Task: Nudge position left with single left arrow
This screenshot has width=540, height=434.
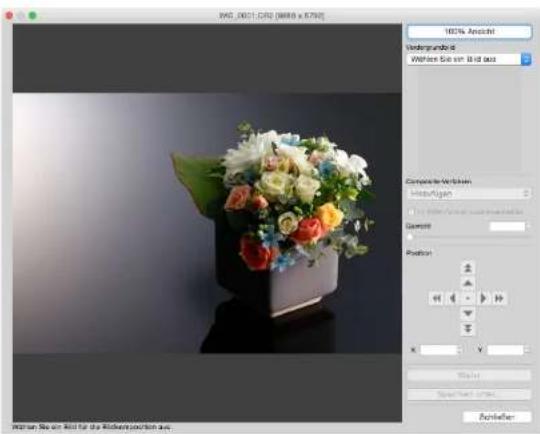Action: click(x=453, y=298)
